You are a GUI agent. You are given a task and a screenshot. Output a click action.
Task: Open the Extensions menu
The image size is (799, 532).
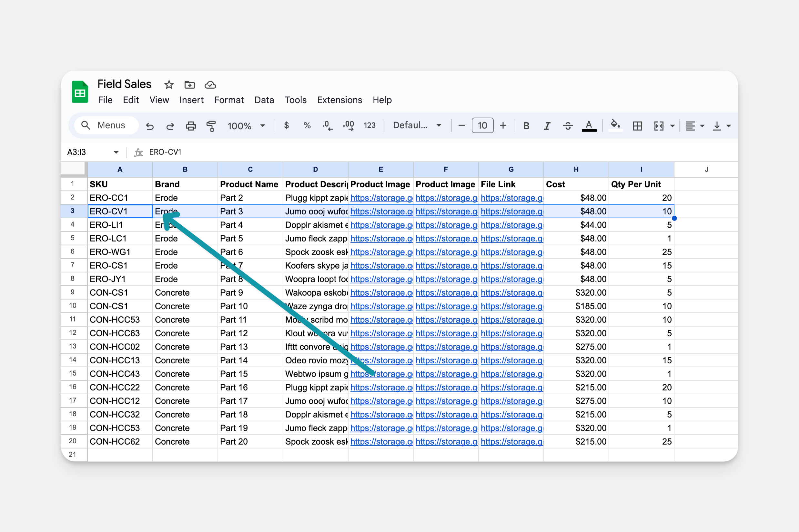(339, 100)
